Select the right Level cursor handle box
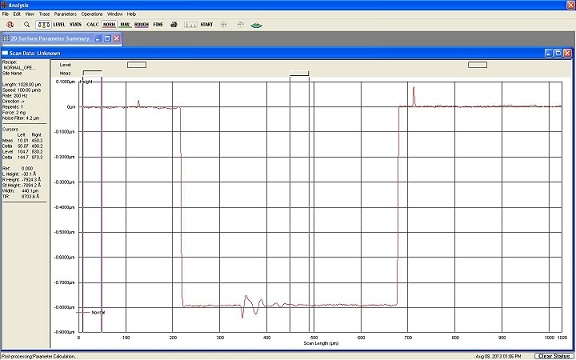The image size is (576, 360). (478, 65)
